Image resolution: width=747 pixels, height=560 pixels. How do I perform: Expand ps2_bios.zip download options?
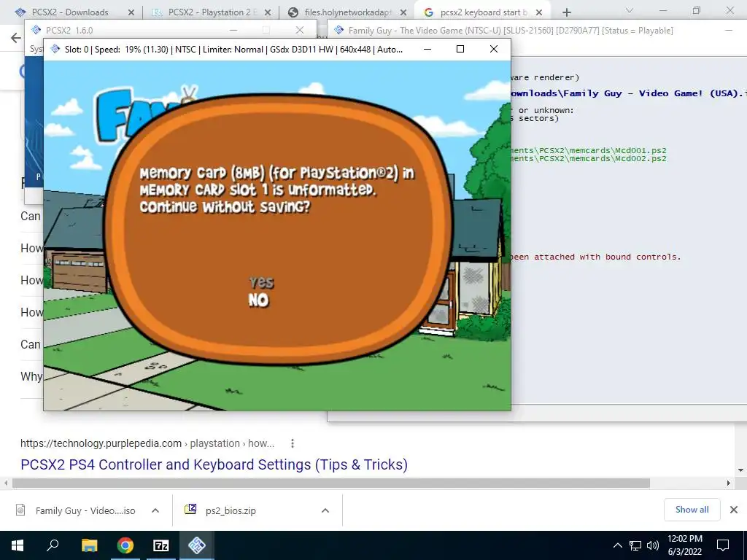tap(325, 510)
